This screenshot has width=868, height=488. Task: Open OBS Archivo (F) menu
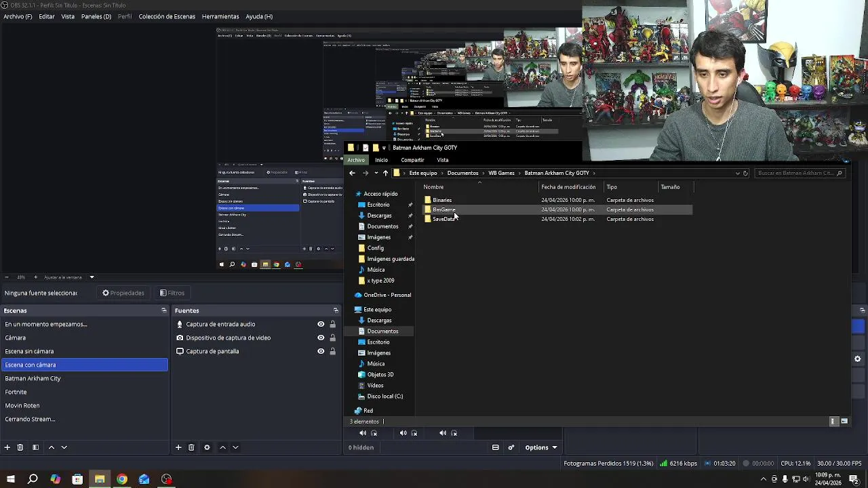coord(18,16)
